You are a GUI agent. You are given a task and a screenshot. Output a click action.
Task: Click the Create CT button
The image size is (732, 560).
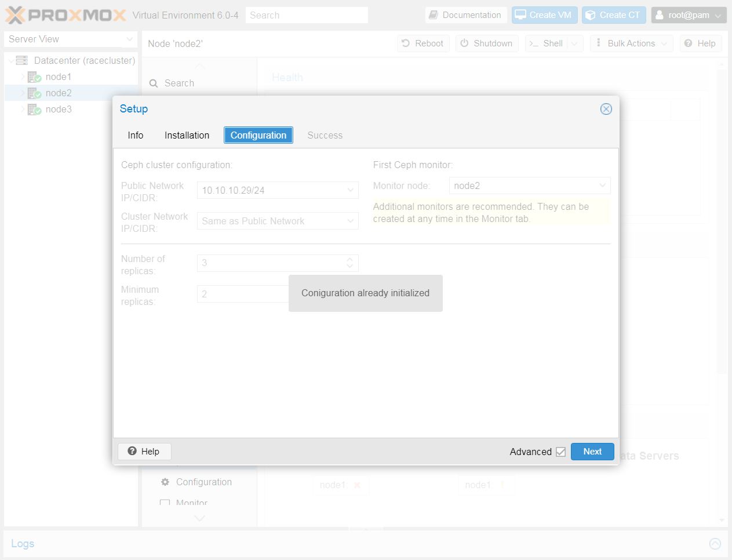[x=614, y=15]
